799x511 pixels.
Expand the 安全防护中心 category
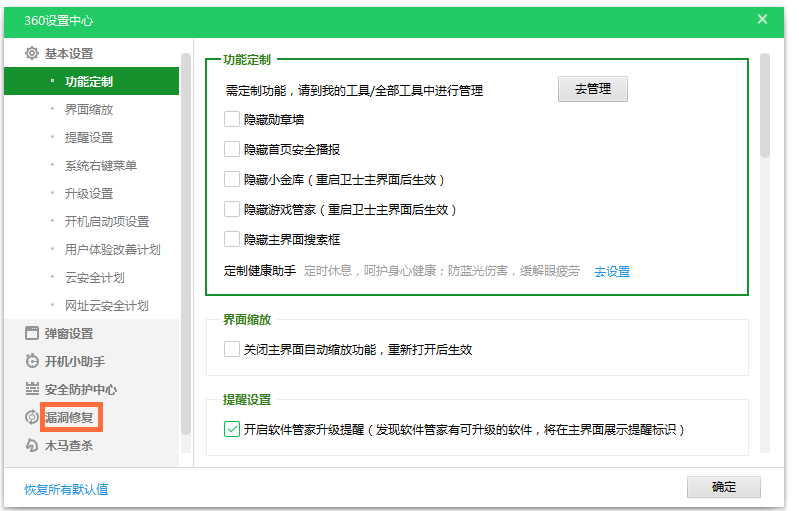click(81, 390)
